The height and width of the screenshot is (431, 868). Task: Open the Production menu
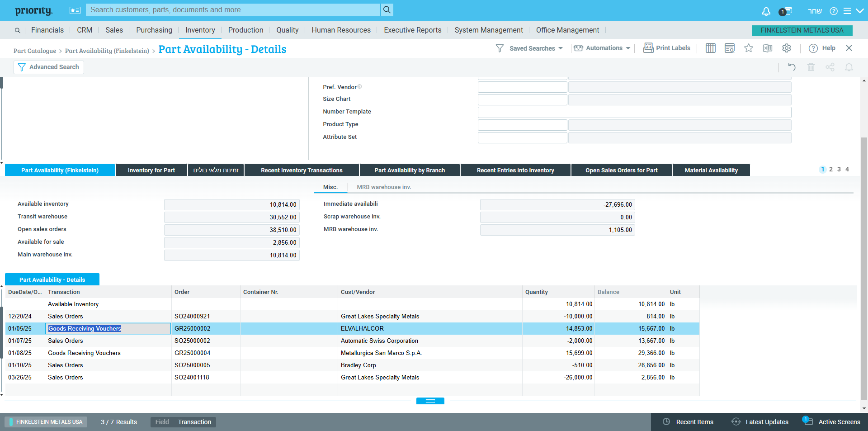tap(245, 30)
